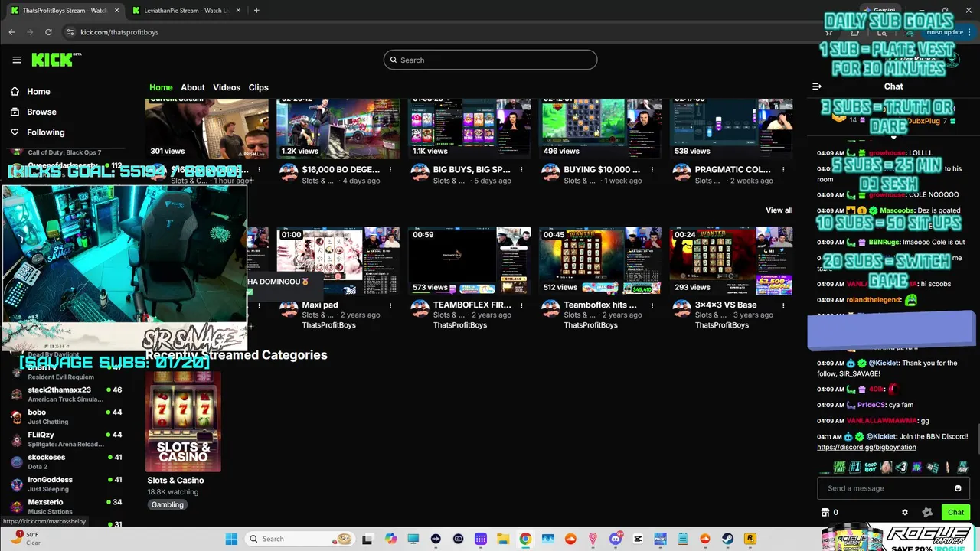Go back one page in the browser
The image size is (980, 551).
11,32
